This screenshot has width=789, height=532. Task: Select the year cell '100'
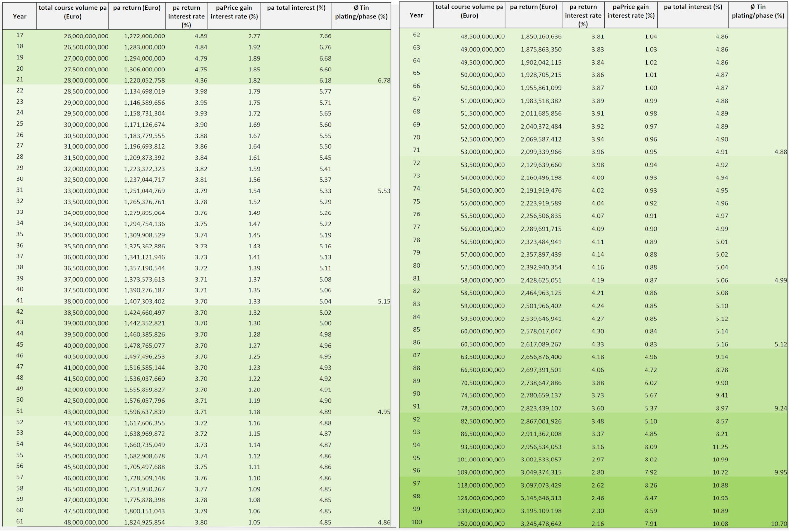(x=417, y=522)
